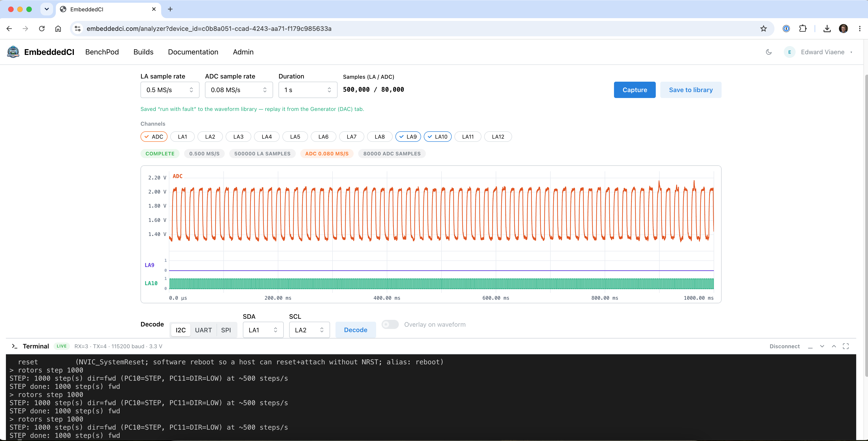Open the SDA channel dropdown
The image size is (868, 441).
[x=263, y=330]
